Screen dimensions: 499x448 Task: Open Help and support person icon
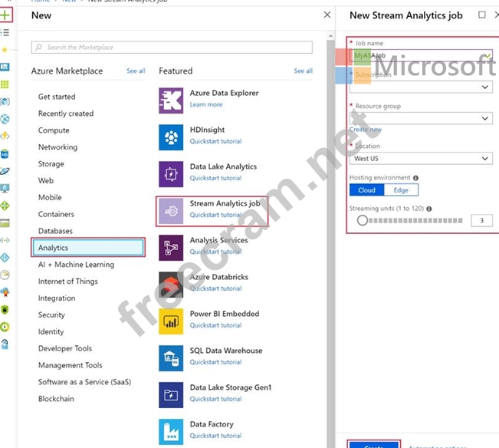tap(5, 344)
